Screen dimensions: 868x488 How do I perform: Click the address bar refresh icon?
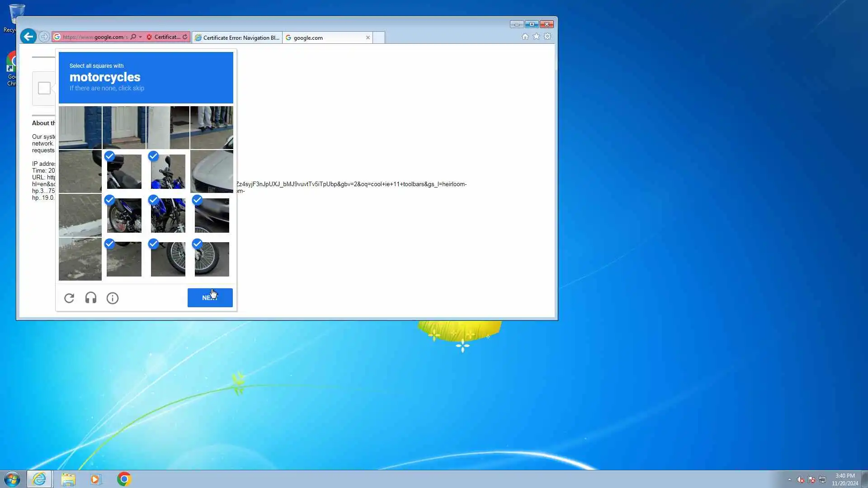(x=185, y=37)
